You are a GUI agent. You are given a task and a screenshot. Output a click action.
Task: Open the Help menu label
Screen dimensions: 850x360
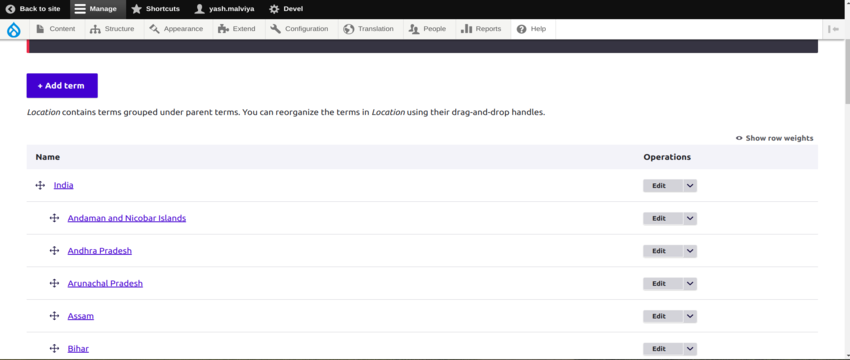pos(538,29)
